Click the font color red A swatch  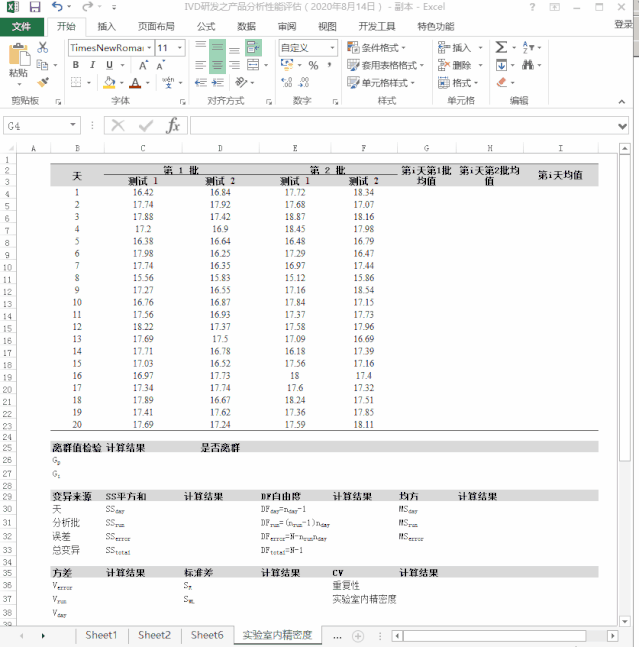(134, 83)
